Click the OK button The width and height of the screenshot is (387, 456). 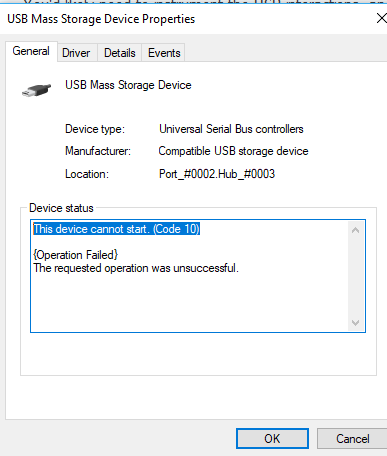pyautogui.click(x=272, y=439)
